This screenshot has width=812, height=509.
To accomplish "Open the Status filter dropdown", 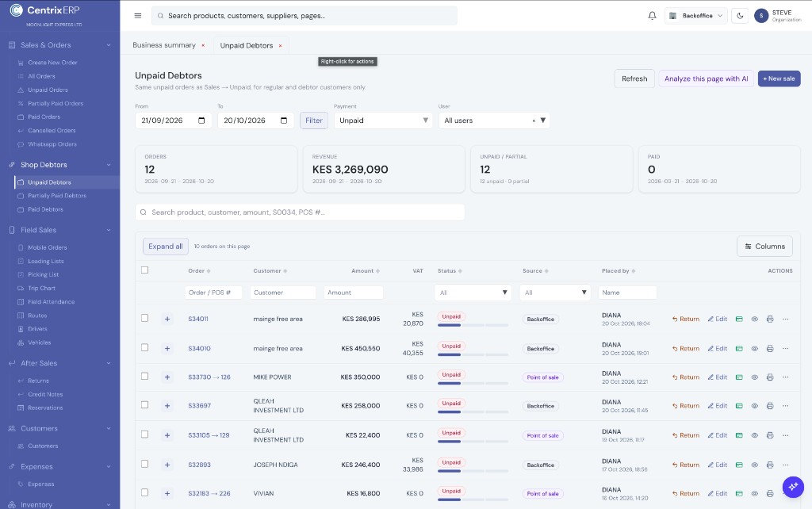I will click(x=473, y=293).
